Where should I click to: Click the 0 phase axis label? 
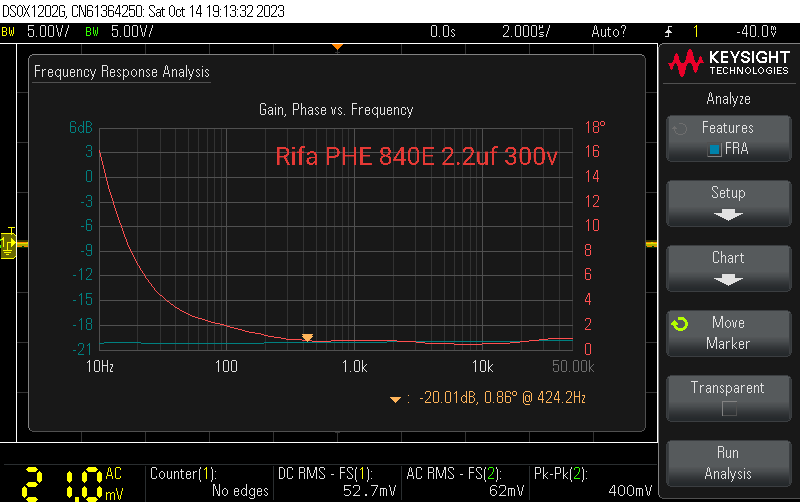coord(588,349)
